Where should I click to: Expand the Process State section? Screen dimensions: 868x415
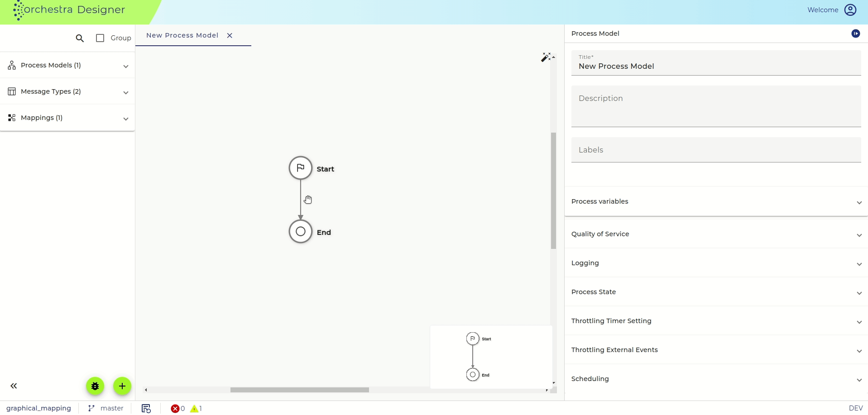tap(716, 292)
